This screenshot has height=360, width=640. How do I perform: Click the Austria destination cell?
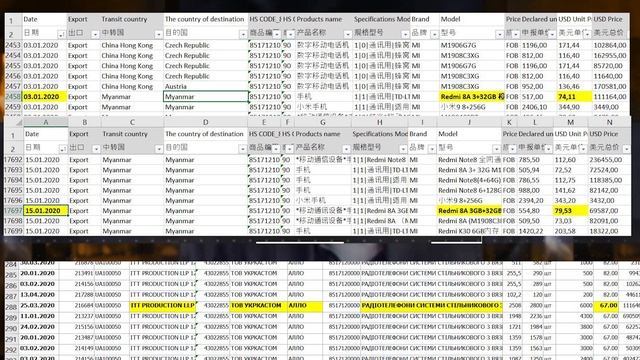click(x=206, y=87)
